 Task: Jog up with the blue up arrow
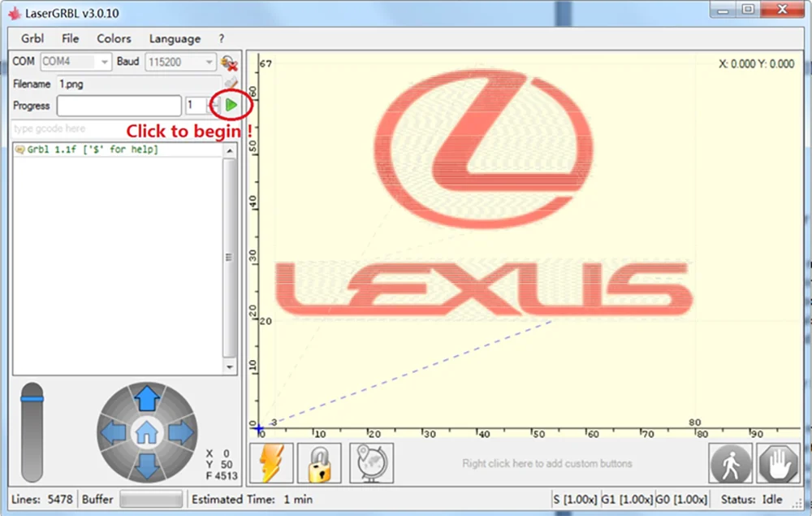[x=147, y=398]
